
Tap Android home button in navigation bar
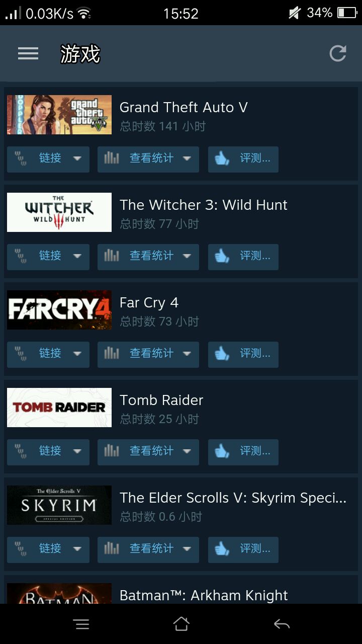(181, 624)
